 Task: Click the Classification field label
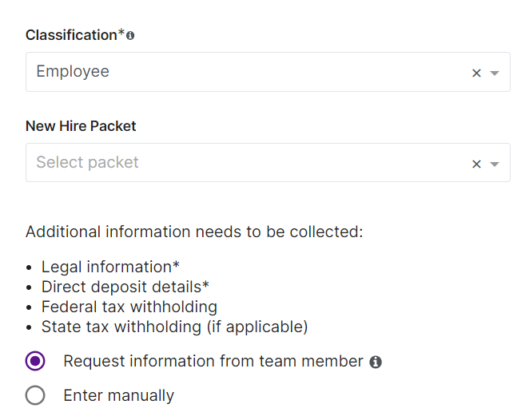pyautogui.click(x=71, y=35)
